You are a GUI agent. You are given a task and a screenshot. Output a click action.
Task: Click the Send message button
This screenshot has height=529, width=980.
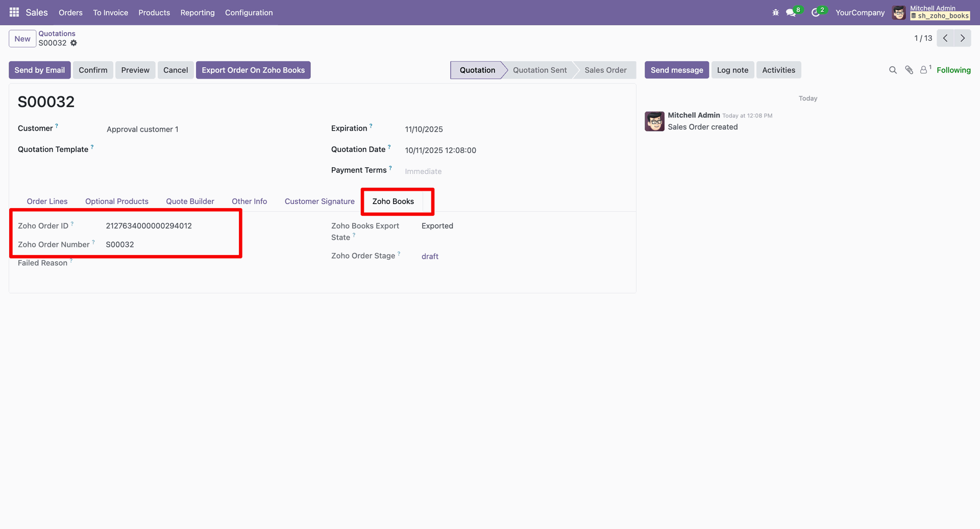pos(677,70)
